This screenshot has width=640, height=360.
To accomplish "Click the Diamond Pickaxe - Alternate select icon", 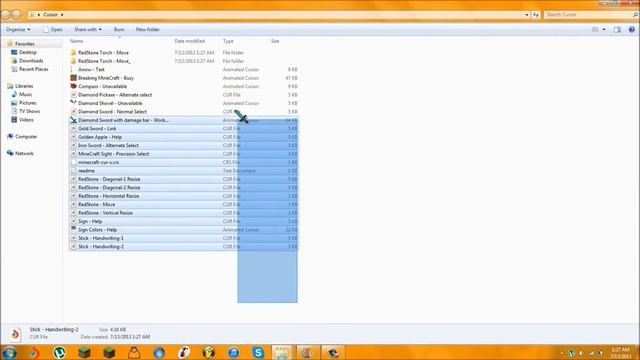I will [x=73, y=95].
